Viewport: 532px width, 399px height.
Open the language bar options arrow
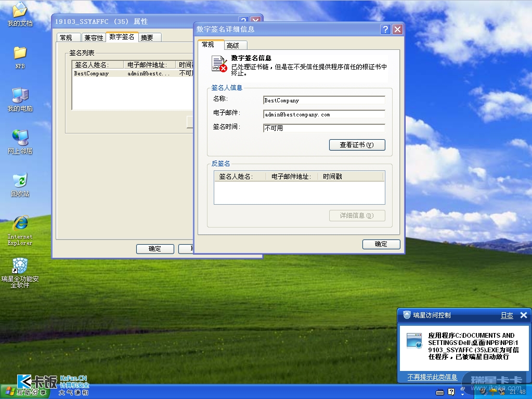(x=462, y=395)
